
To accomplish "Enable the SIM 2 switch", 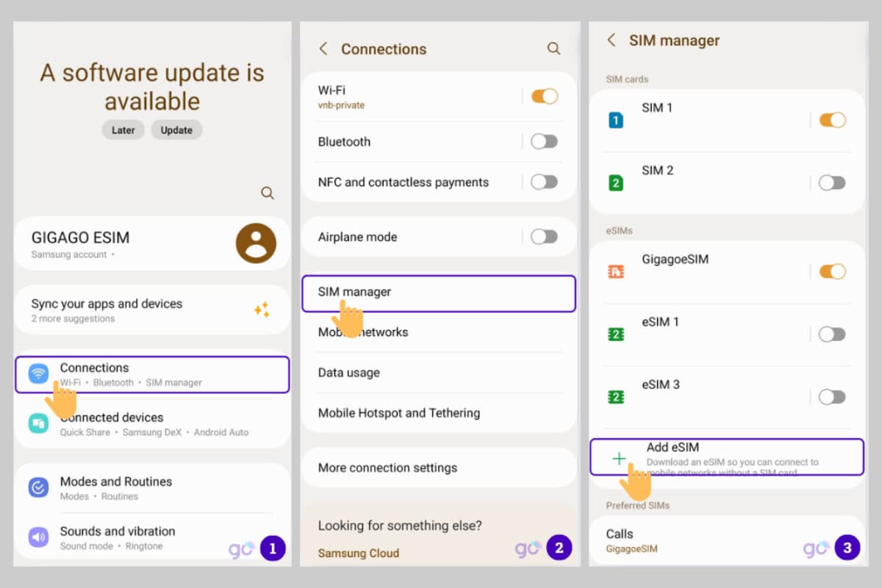I will pos(832,183).
